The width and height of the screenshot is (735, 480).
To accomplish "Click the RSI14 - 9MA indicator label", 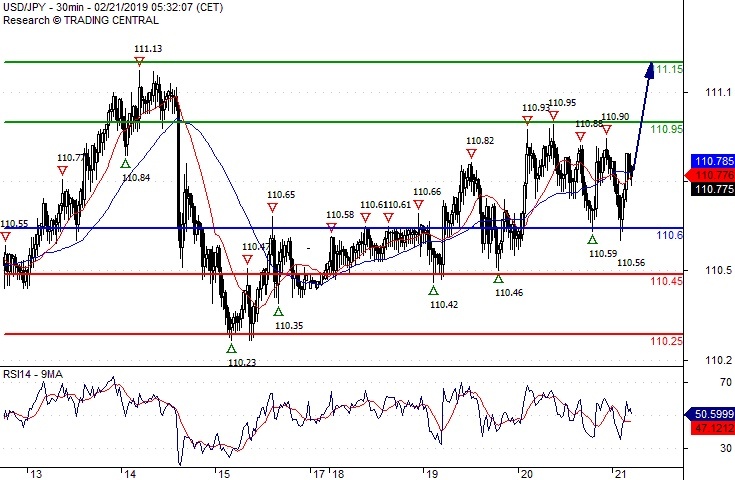I will (x=33, y=374).
